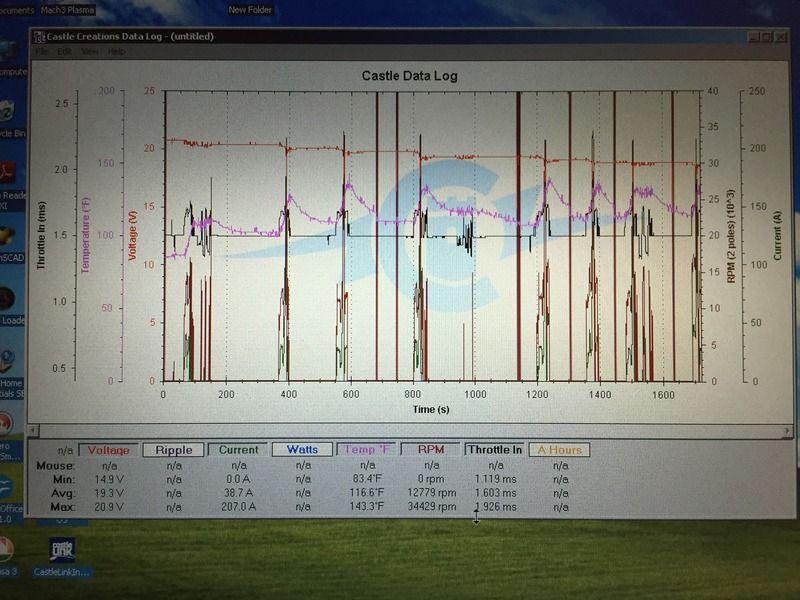Click the average temperature value 116.6°F
800x600 pixels.
click(x=366, y=493)
